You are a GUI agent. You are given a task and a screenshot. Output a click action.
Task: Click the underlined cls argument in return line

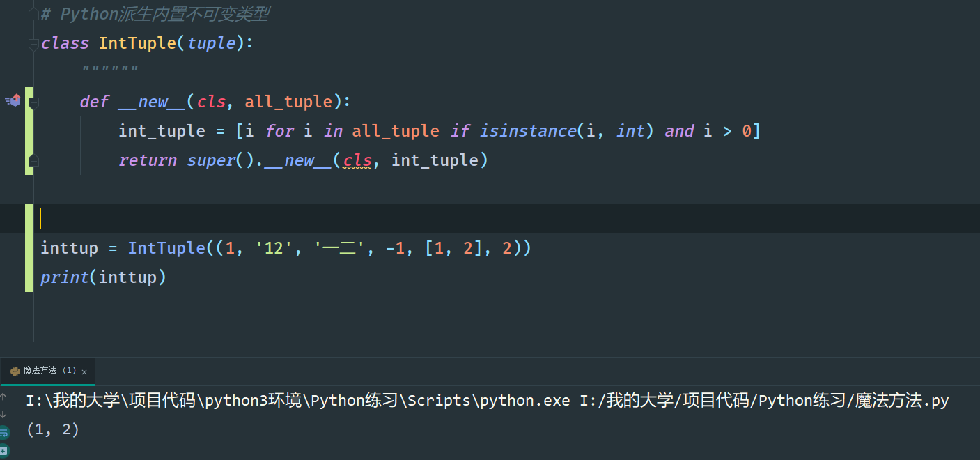click(357, 160)
